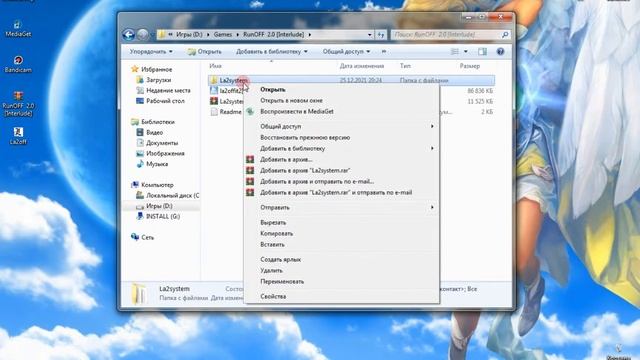640x360 pixels.
Task: Open RunOFF 2.0 Interlude desktop icon
Action: coord(18,104)
